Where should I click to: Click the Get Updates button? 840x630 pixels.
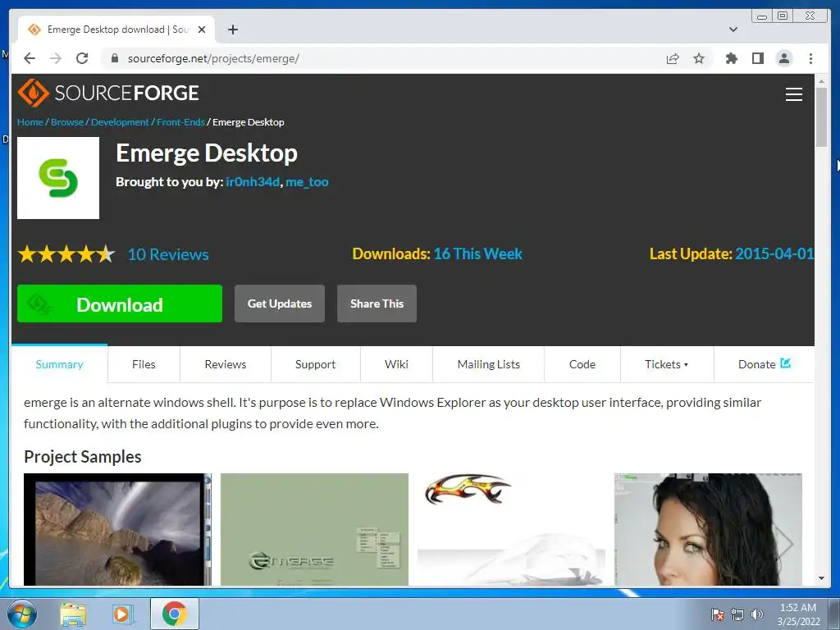tap(280, 304)
